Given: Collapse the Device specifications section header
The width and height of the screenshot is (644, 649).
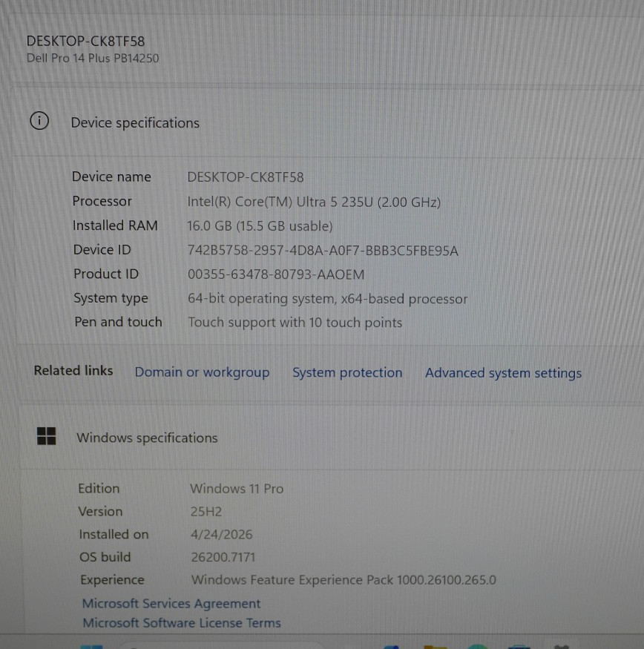Looking at the screenshot, I should (328, 122).
